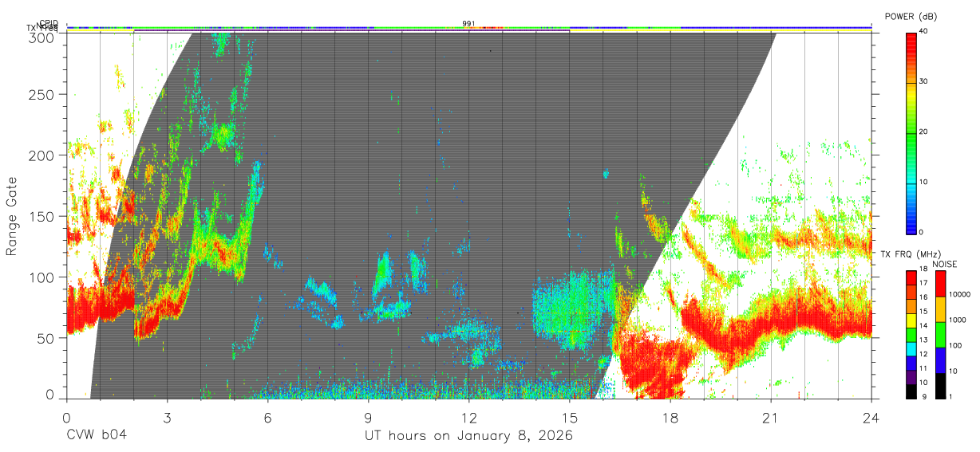Click the CVW b04 radar beam label
Screen dimensions: 980x452
click(x=96, y=436)
